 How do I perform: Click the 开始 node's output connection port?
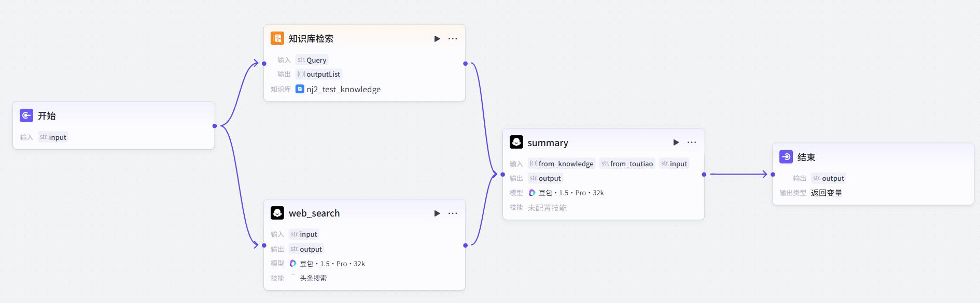pos(215,126)
